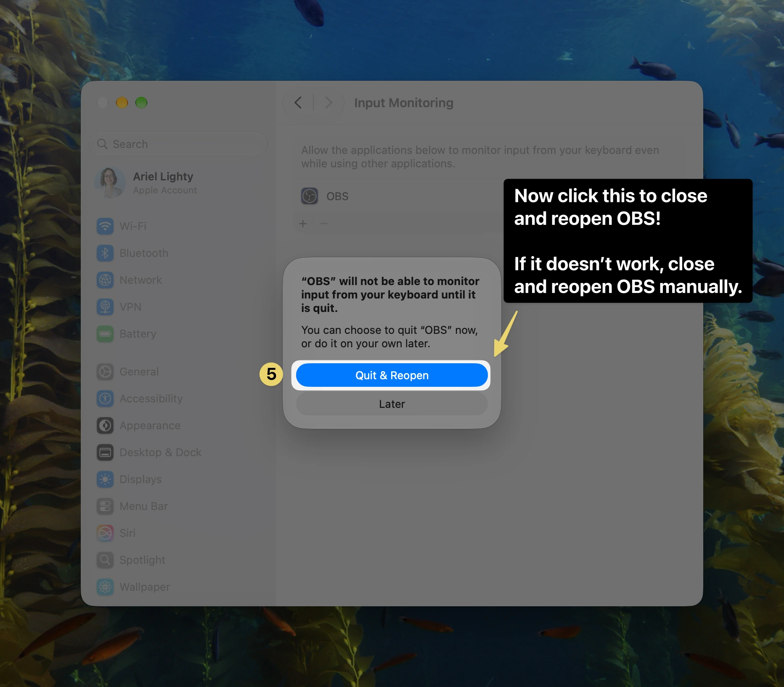
Task: Go back with the left chevron
Action: pos(298,103)
